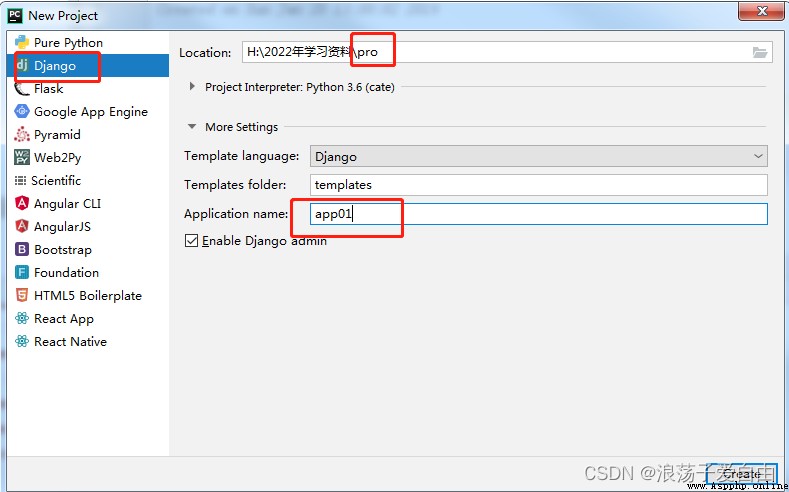
Task: Choose the Flask project icon
Action: 22,89
